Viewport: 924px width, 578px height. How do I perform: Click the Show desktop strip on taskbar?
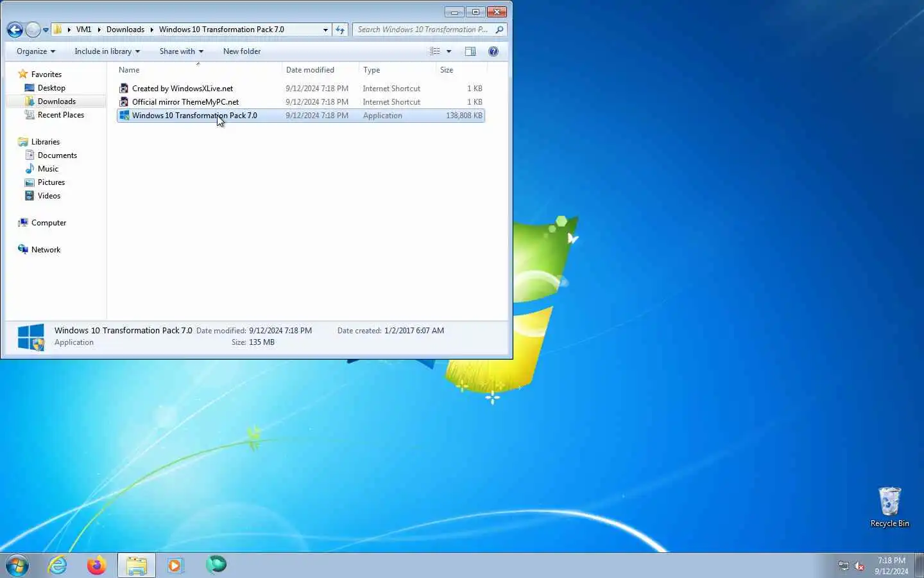coord(920,565)
